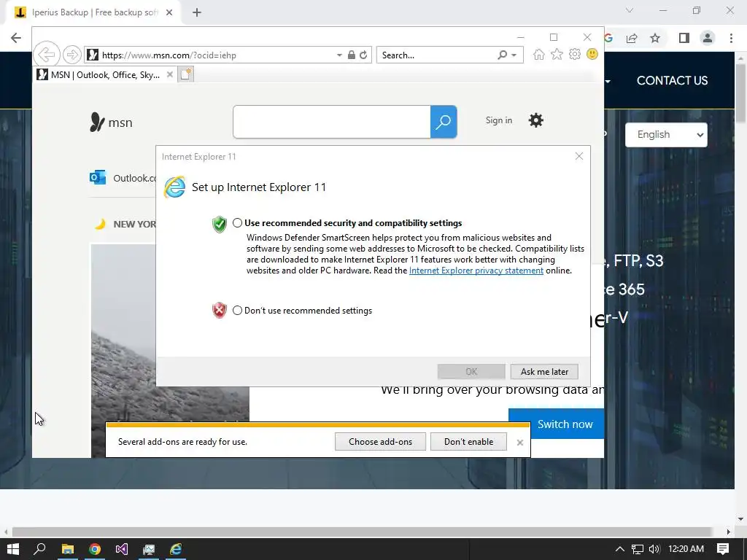Open taskbar search magnifier
Image resolution: width=747 pixels, height=560 pixels.
[x=39, y=549]
